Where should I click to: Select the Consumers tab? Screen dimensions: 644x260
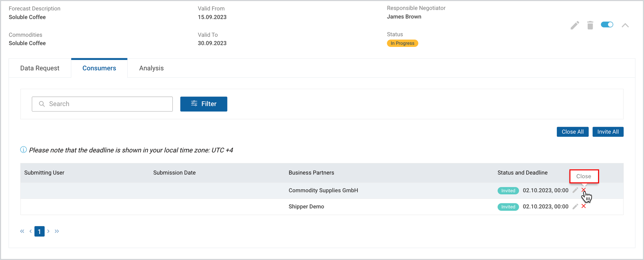(99, 68)
